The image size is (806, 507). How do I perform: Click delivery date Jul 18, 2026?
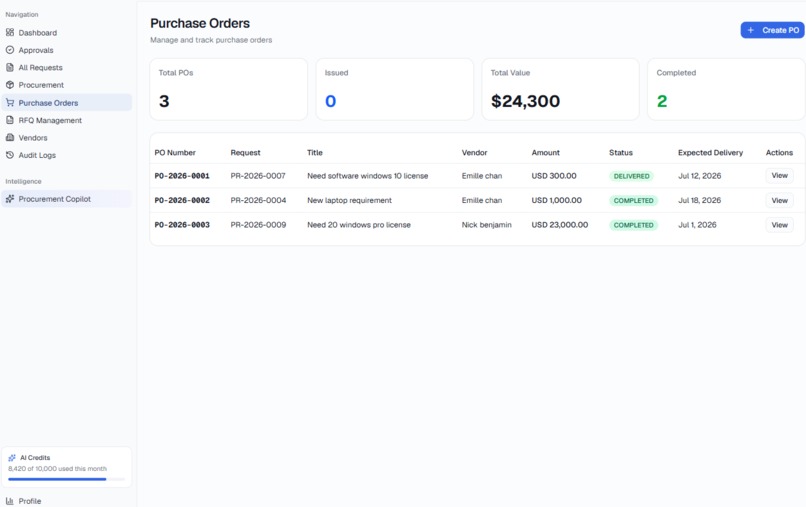pos(700,201)
